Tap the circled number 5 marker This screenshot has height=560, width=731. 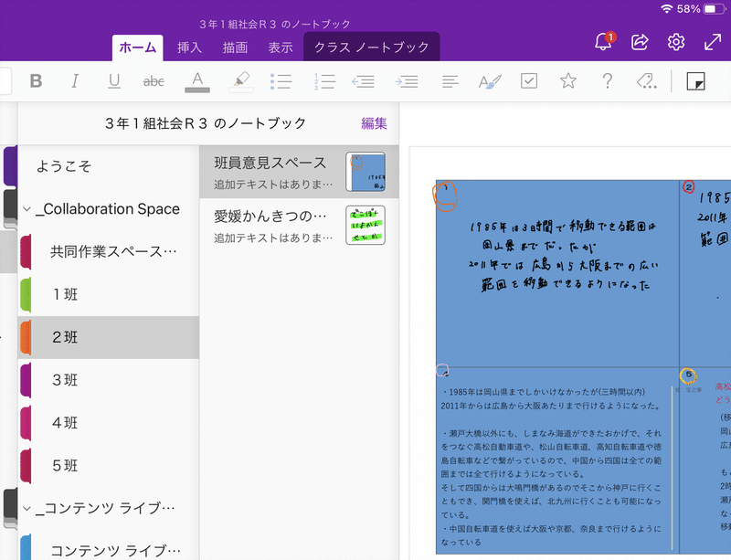coord(688,375)
